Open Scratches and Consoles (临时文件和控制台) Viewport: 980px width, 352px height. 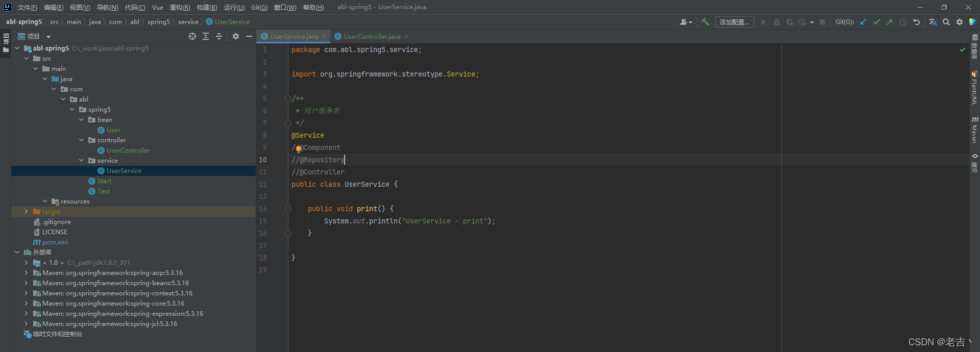[57, 334]
